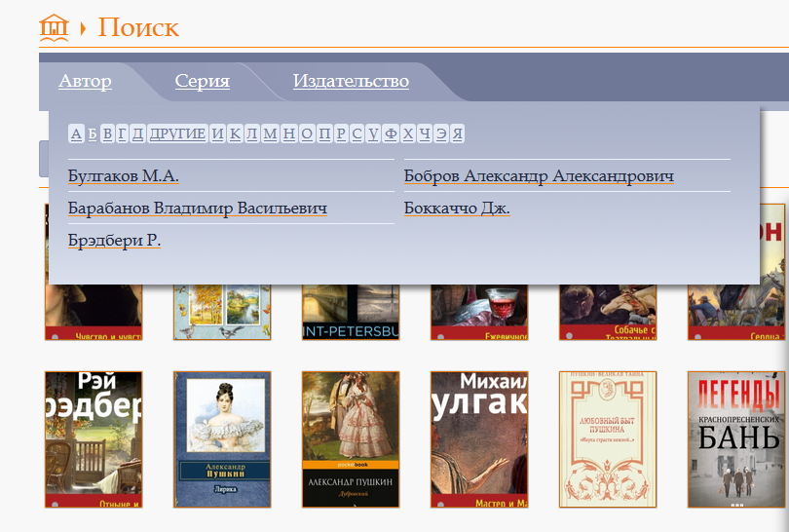The width and height of the screenshot is (789, 532).
Task: Filter authors by letter В
Action: pos(107,133)
